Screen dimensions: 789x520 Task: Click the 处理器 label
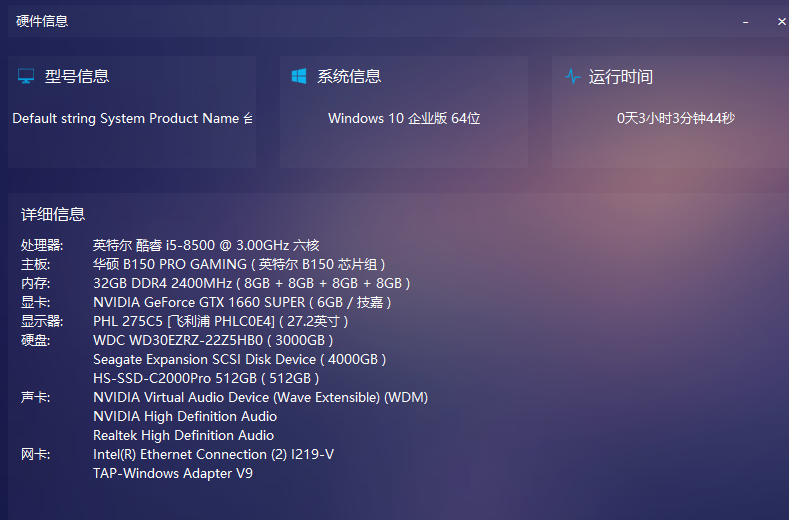pos(42,245)
